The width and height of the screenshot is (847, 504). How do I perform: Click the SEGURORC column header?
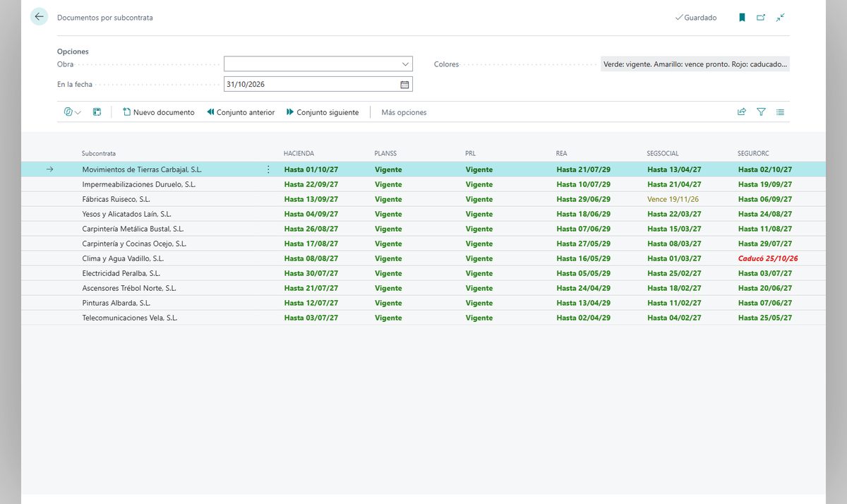coord(755,153)
